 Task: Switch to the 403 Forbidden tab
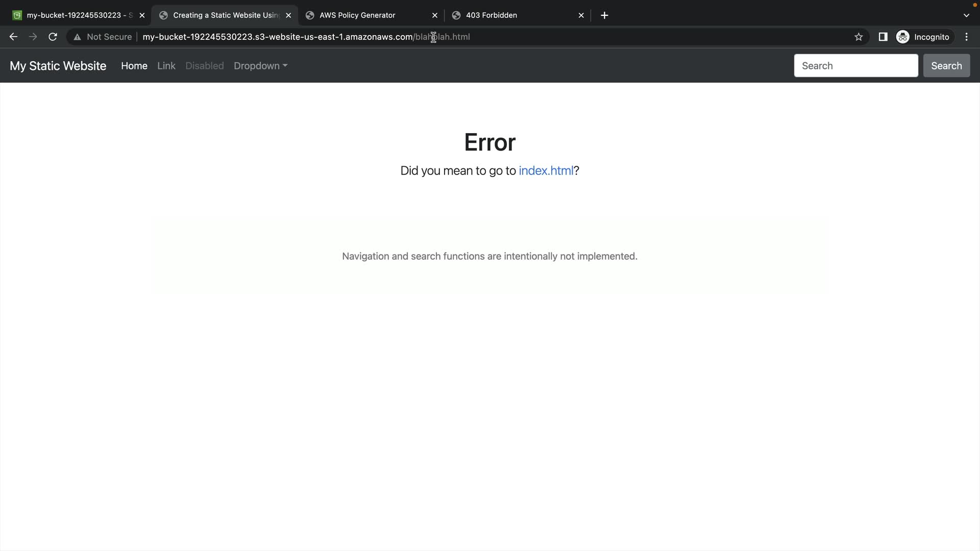point(491,15)
